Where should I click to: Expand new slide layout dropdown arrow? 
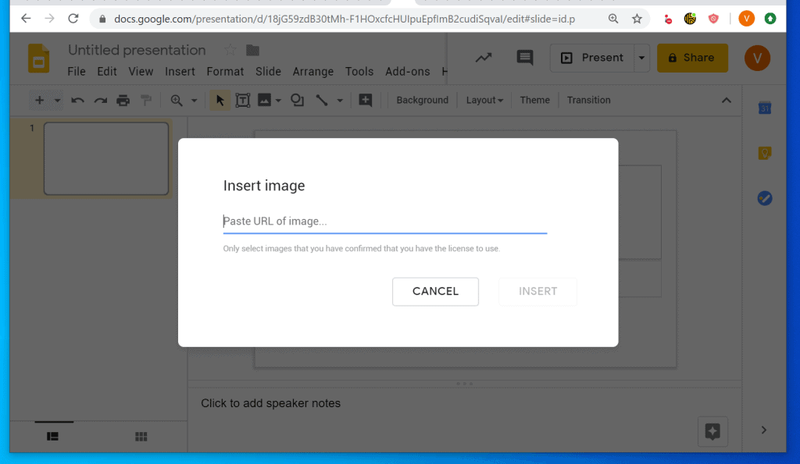(x=57, y=101)
